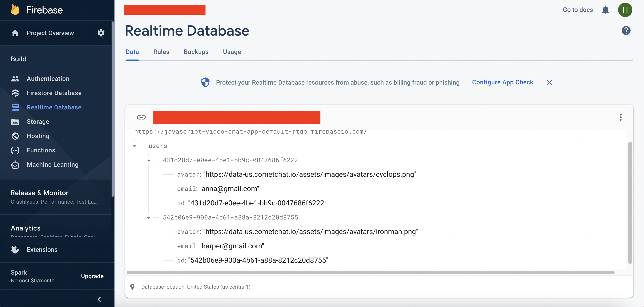This screenshot has height=307, width=644.
Task: Click the Firebase flame logo
Action: [15, 10]
